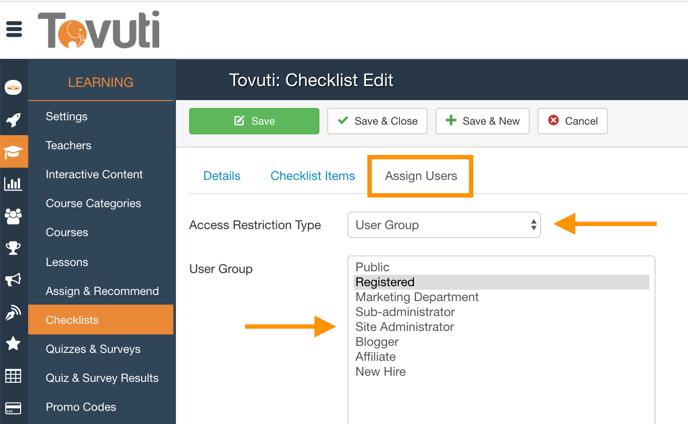
Task: Cancel the checklist edit
Action: [572, 121]
